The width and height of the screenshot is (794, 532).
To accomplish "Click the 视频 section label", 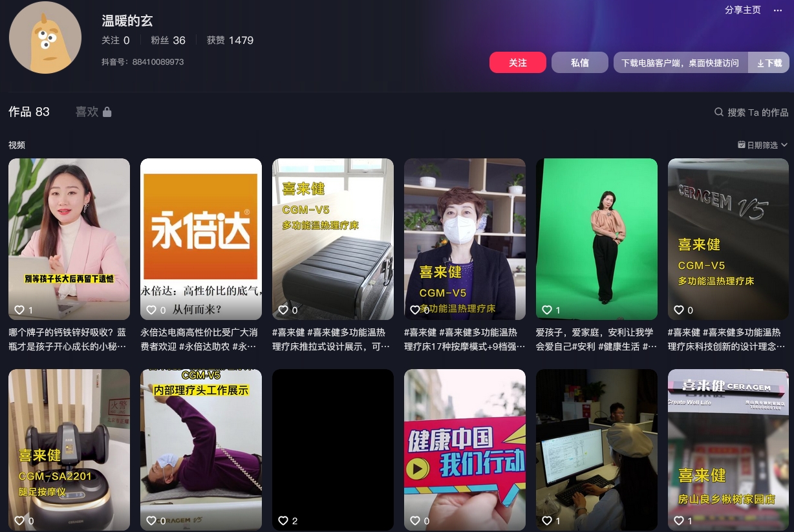I will tap(17, 145).
